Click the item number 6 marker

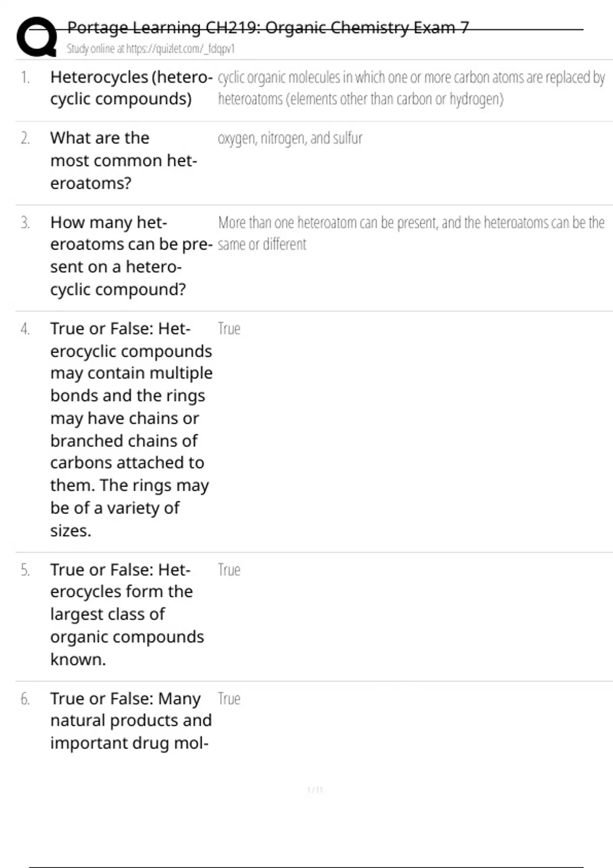25,698
